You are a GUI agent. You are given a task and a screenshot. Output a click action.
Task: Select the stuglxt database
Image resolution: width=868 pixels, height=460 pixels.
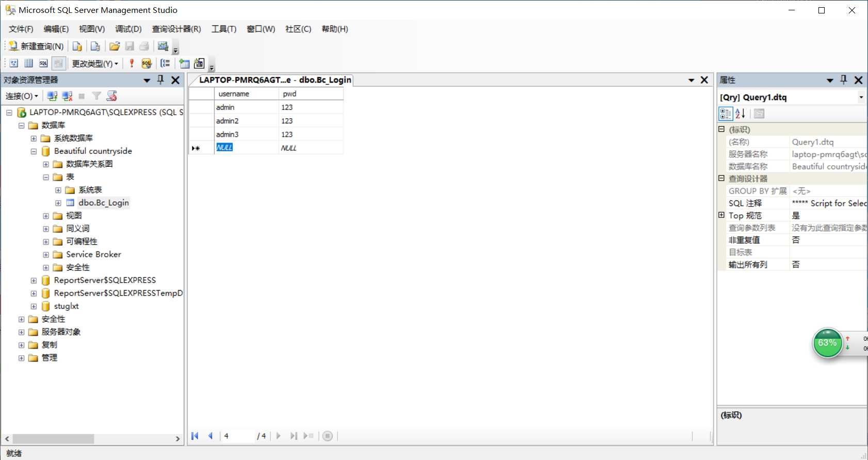[66, 306]
